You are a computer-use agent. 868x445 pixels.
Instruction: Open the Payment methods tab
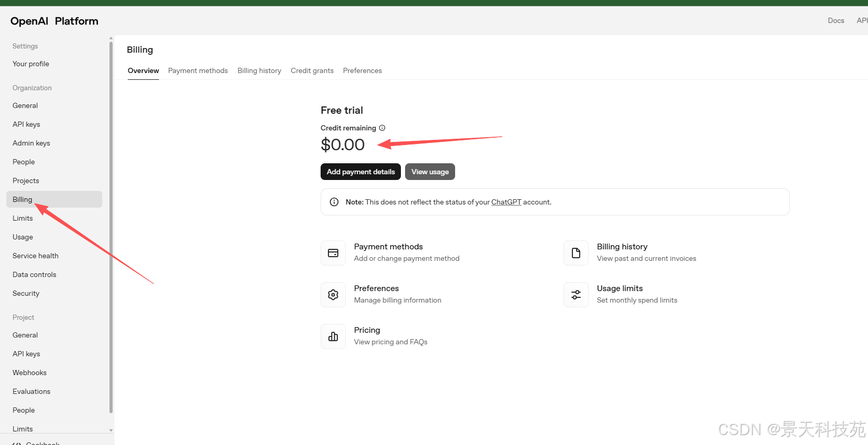(198, 70)
